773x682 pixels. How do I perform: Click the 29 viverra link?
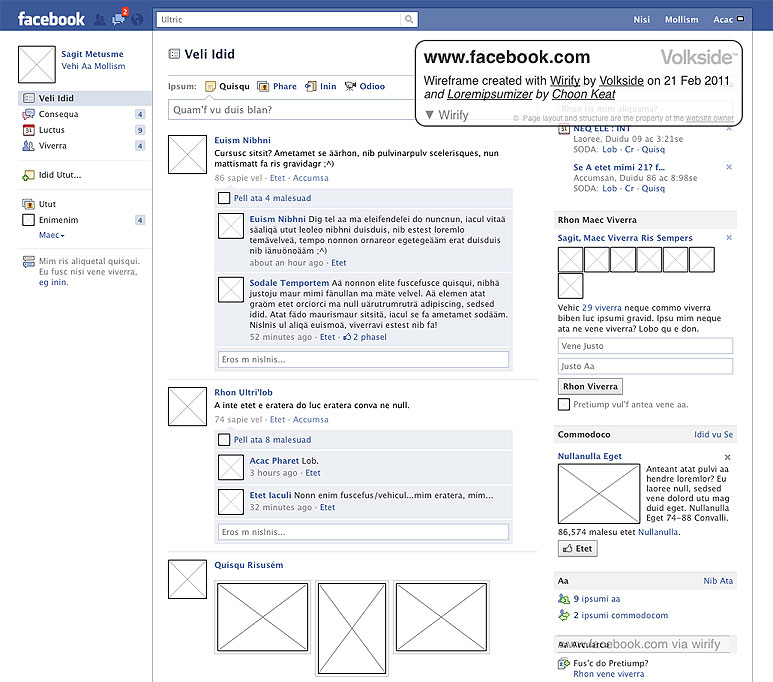pyautogui.click(x=602, y=308)
